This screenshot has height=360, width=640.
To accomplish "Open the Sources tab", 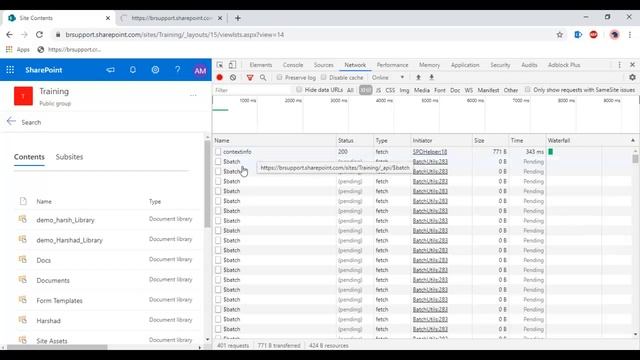I will coord(323,65).
